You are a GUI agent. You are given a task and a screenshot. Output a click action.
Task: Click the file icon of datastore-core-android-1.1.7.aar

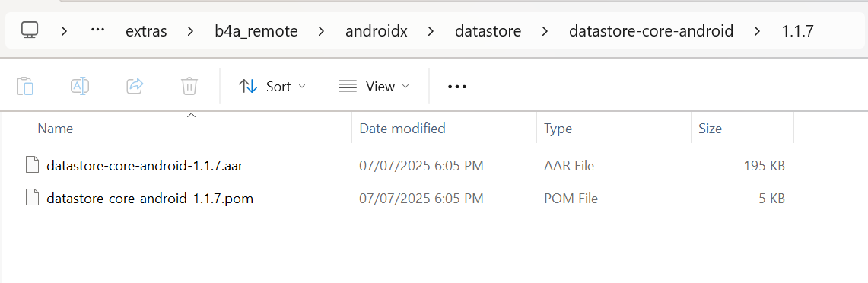pos(33,165)
